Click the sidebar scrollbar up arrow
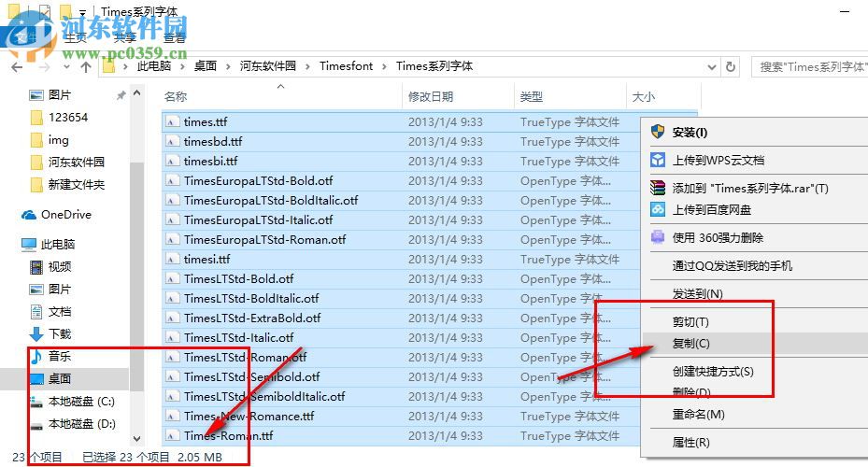Viewport: 868px width, 467px height. coord(136,93)
